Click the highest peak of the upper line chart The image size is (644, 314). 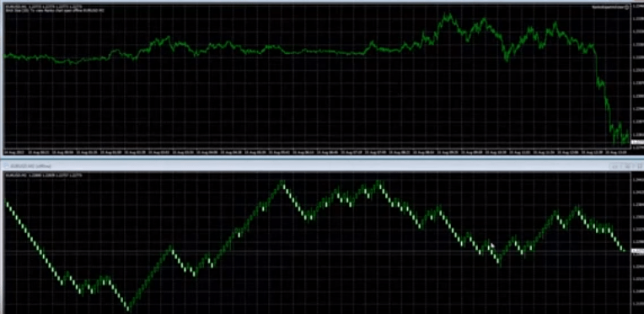pos(448,16)
